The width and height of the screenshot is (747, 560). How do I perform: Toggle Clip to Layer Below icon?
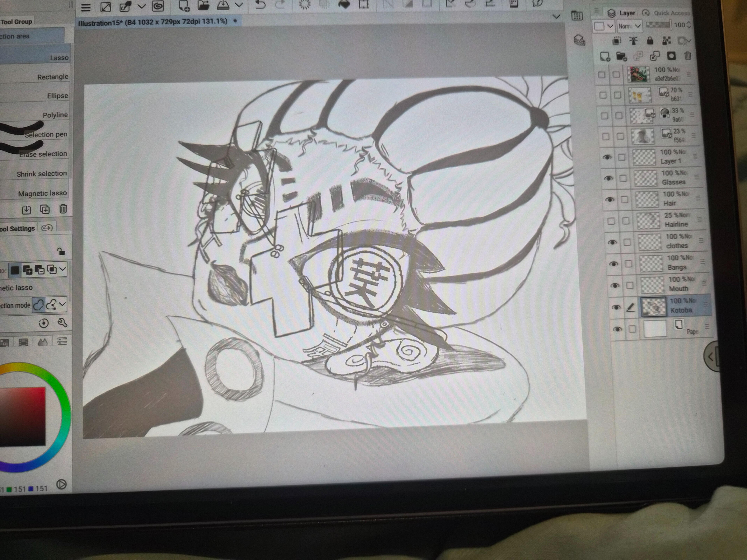coord(617,41)
